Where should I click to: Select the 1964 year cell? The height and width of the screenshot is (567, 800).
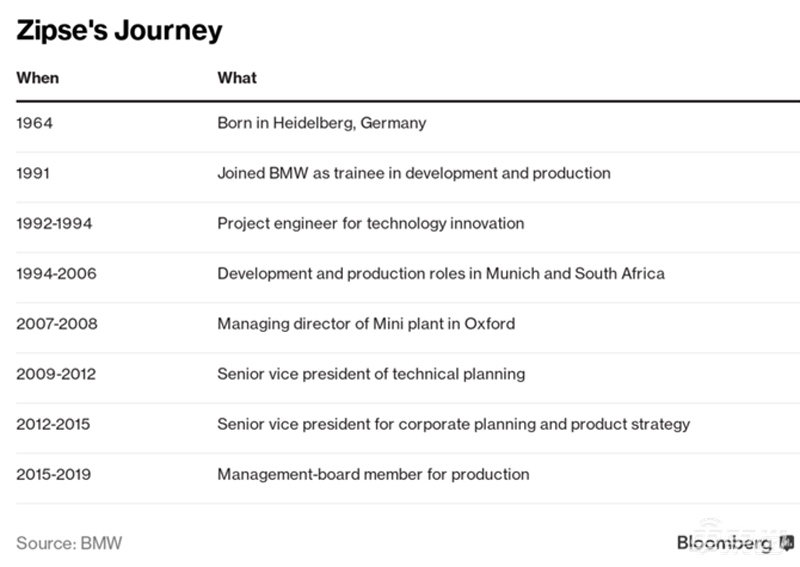pos(35,123)
